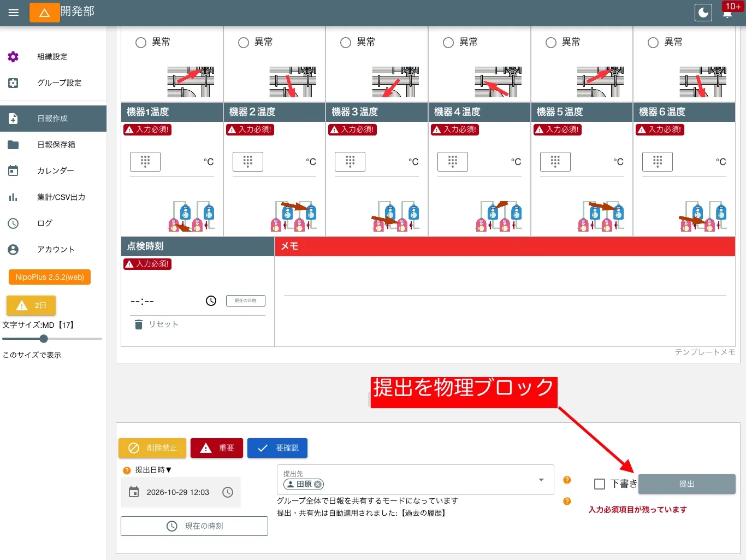Click the グループ設定 settings icon
Viewport: 746px width, 560px height.
click(x=13, y=83)
